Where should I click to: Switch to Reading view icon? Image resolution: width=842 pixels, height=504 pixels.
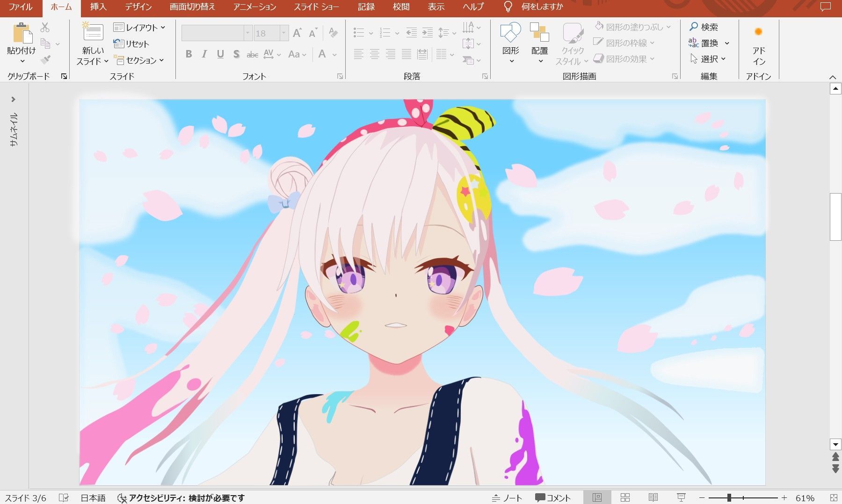point(653,497)
